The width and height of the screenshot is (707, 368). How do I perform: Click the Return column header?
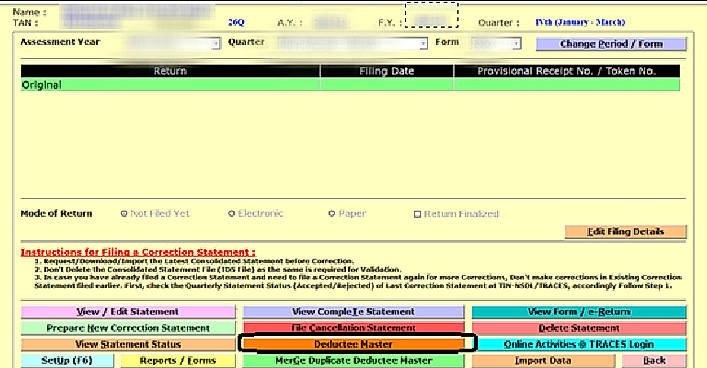click(170, 71)
